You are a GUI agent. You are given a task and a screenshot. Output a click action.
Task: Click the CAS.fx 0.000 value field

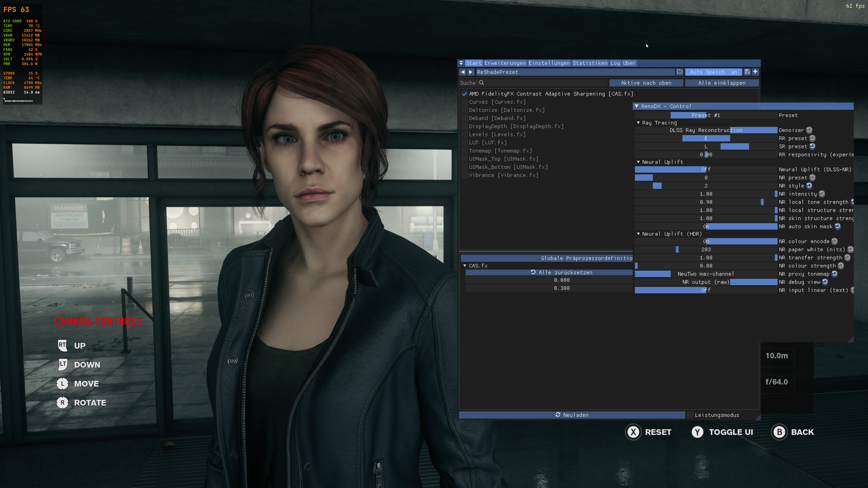[549, 280]
